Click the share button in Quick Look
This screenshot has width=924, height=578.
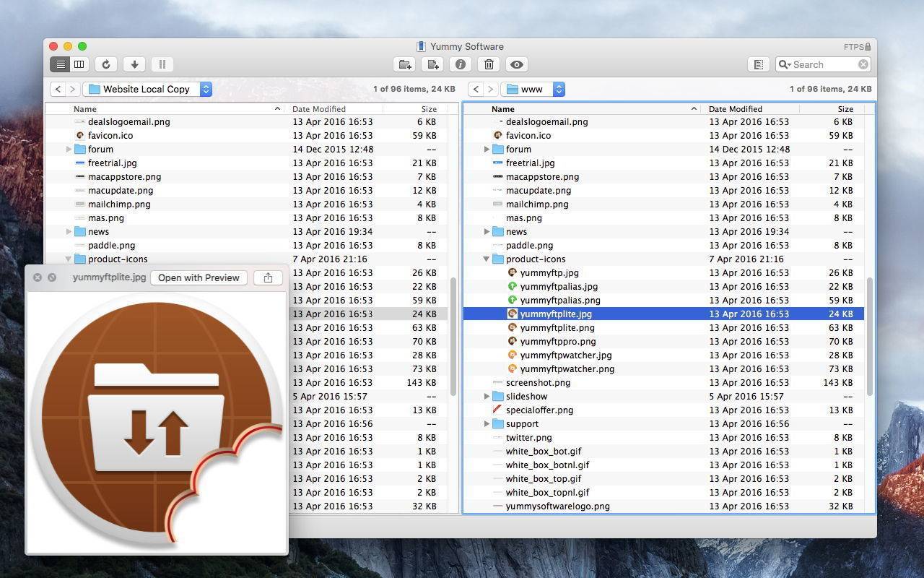(268, 277)
